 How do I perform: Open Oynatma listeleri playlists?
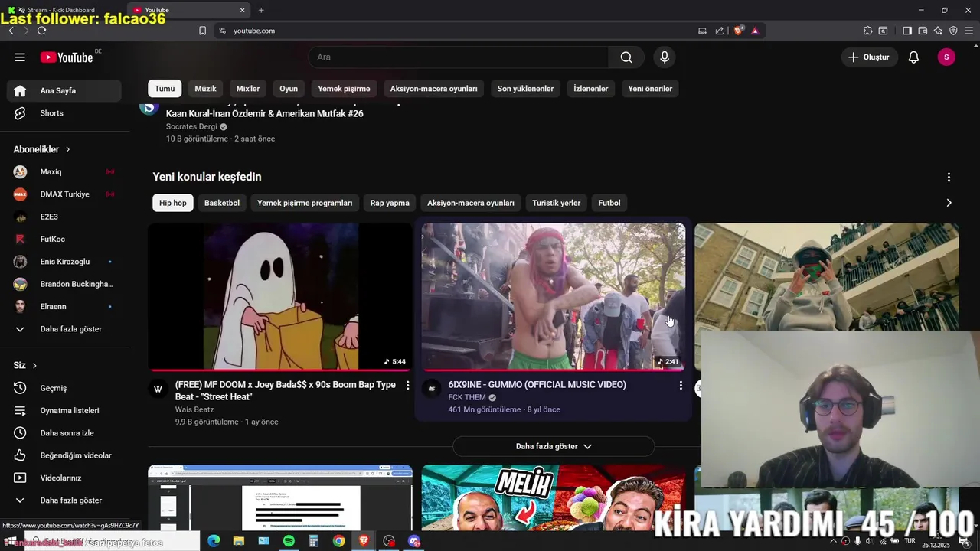coord(64,410)
